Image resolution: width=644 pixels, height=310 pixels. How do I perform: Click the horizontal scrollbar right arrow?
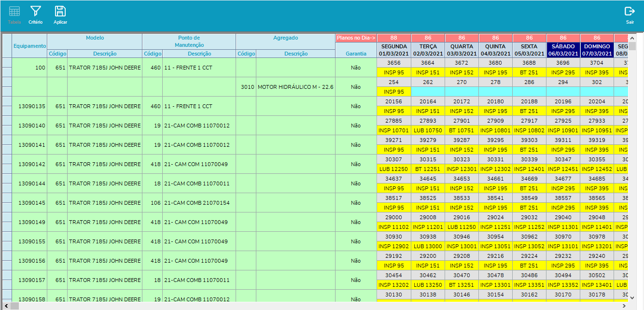[625, 306]
